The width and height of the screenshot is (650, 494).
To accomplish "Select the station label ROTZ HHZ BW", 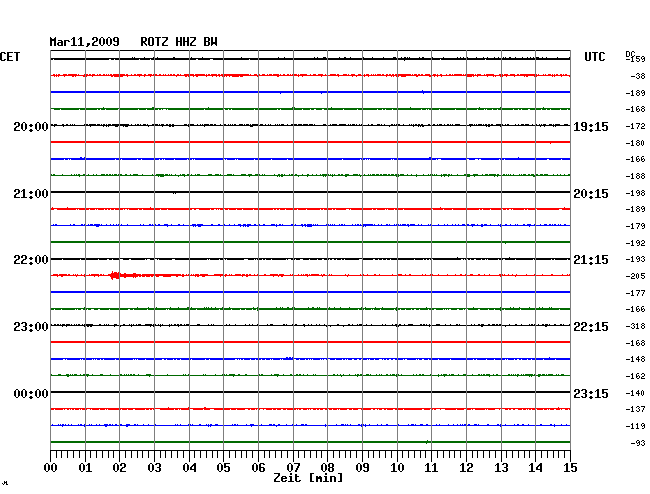I will pyautogui.click(x=179, y=42).
